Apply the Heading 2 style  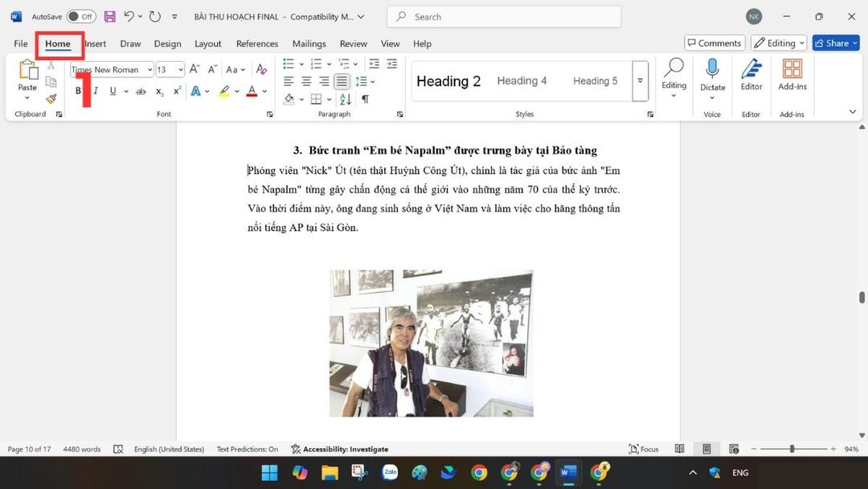pos(448,80)
